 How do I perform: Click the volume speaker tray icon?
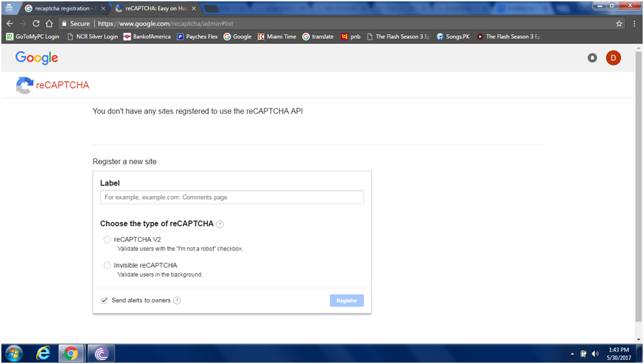pyautogui.click(x=595, y=354)
